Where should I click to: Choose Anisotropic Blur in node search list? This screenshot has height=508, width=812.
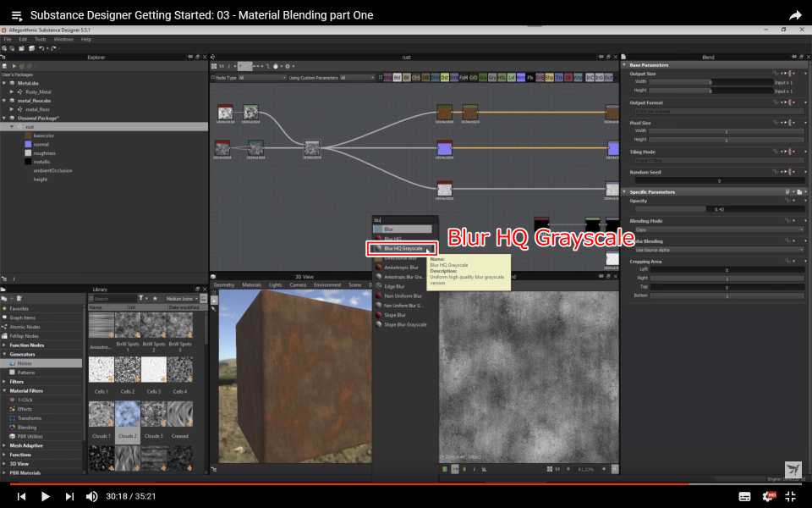pyautogui.click(x=401, y=268)
